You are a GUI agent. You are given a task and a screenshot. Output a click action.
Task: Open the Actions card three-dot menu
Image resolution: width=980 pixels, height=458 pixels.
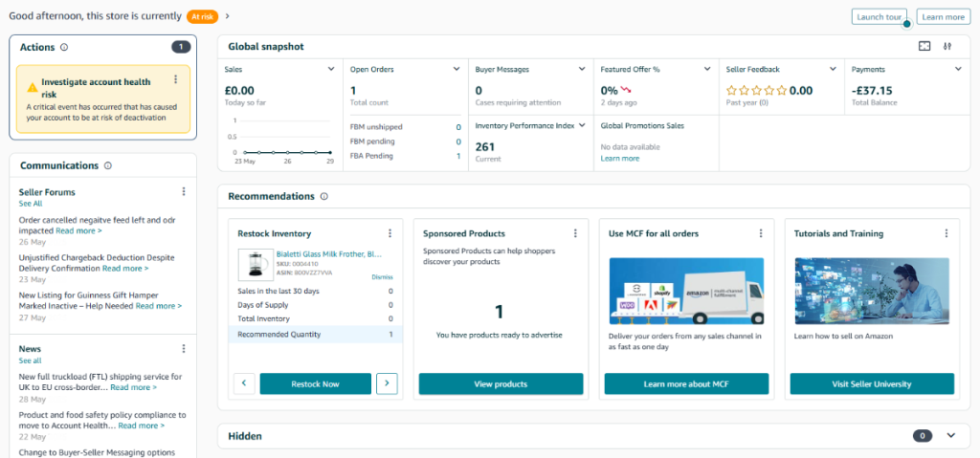(175, 79)
